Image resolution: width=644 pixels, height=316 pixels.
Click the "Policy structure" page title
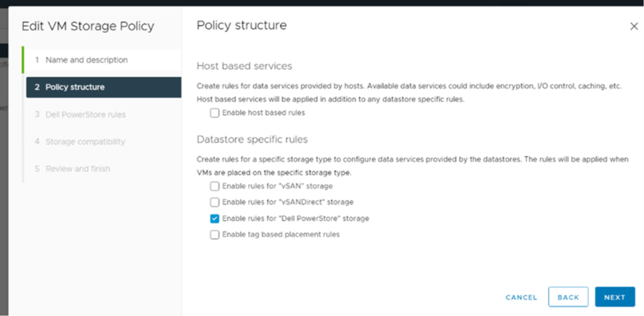tap(242, 26)
